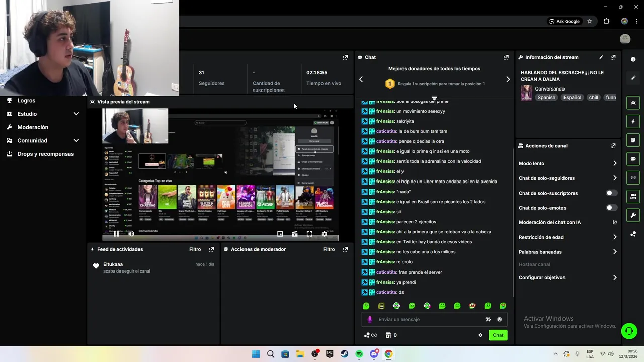
Task: Open Steam from the taskbar
Action: click(344, 354)
